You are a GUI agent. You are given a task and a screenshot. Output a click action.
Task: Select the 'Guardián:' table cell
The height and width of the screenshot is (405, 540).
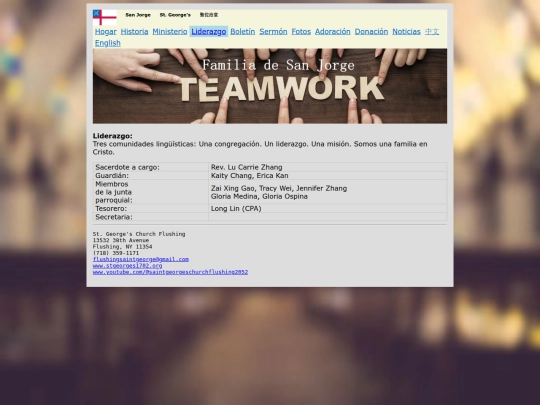click(151, 176)
